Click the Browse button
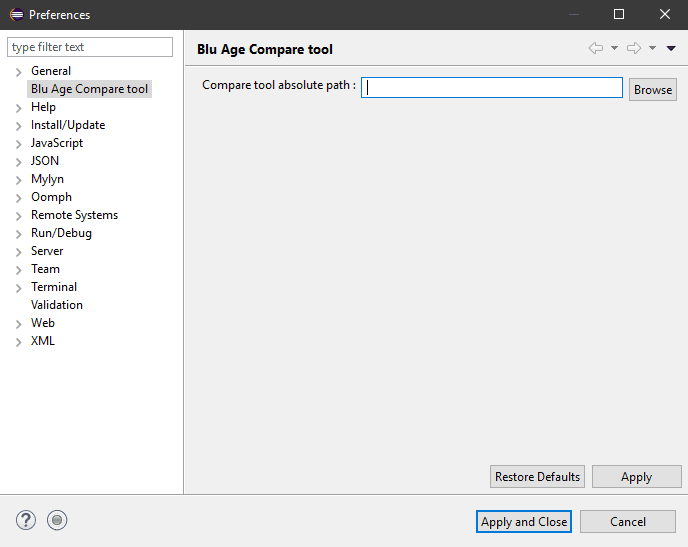The width and height of the screenshot is (688, 547). 652,90
